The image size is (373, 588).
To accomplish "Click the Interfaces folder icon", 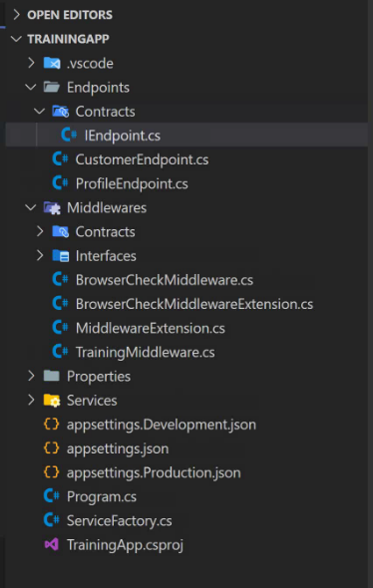I will tap(61, 256).
